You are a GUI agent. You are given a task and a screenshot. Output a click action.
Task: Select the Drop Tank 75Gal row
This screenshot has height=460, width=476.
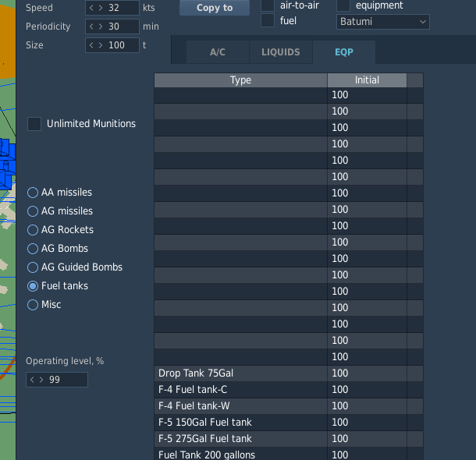tap(289, 373)
